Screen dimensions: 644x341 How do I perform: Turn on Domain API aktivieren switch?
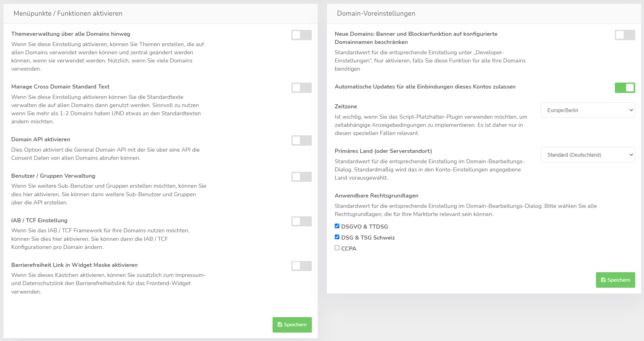pyautogui.click(x=301, y=140)
